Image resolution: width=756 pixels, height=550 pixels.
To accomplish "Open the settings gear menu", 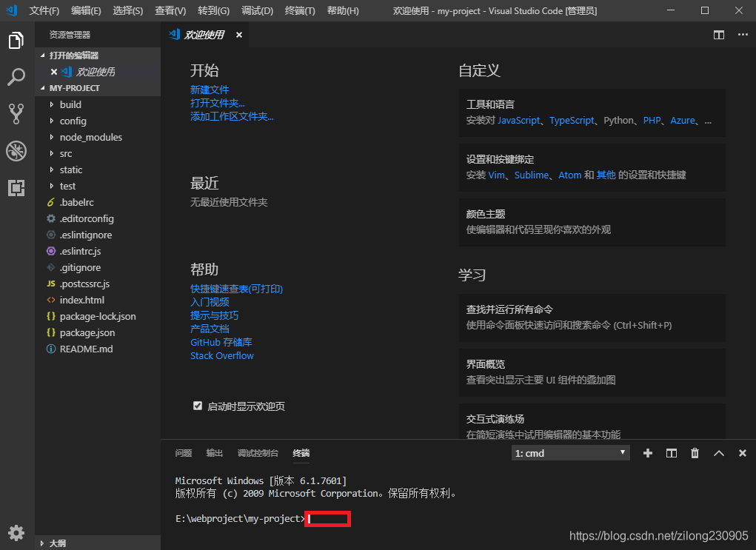I will 16,532.
